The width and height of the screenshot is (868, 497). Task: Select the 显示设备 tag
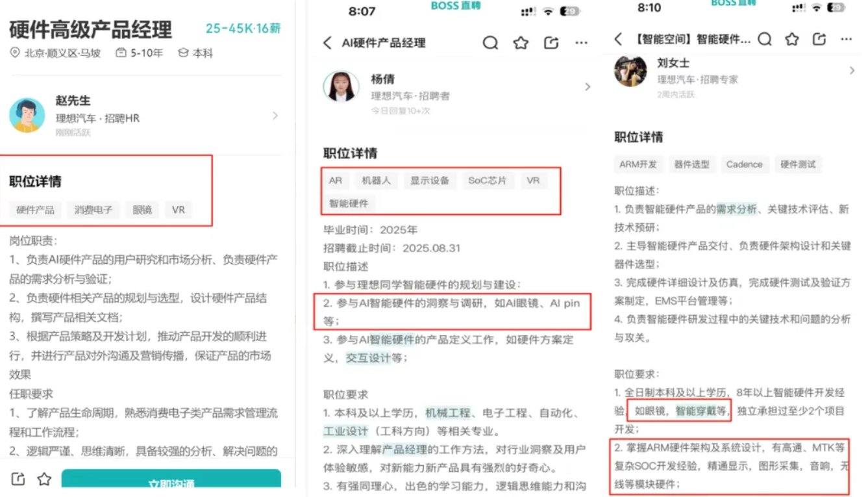click(430, 181)
